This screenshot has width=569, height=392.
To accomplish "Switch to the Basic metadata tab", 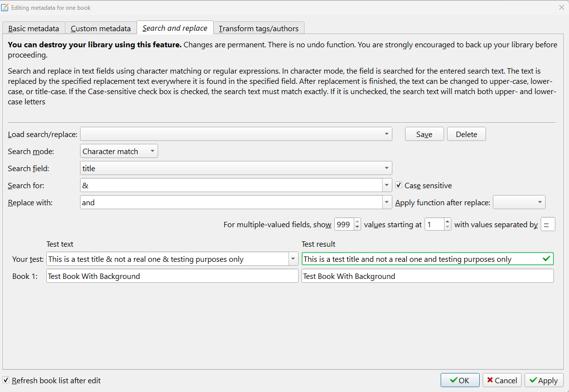I will point(34,28).
